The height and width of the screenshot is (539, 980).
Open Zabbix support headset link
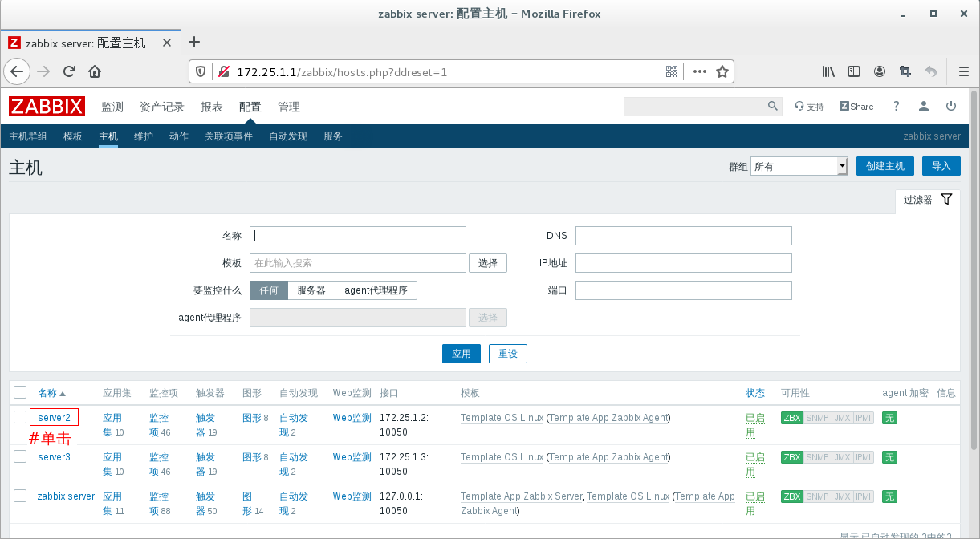pos(809,107)
